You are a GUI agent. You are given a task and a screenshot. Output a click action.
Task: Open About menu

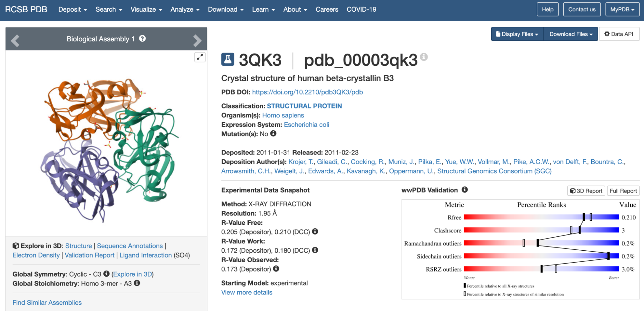tap(295, 10)
